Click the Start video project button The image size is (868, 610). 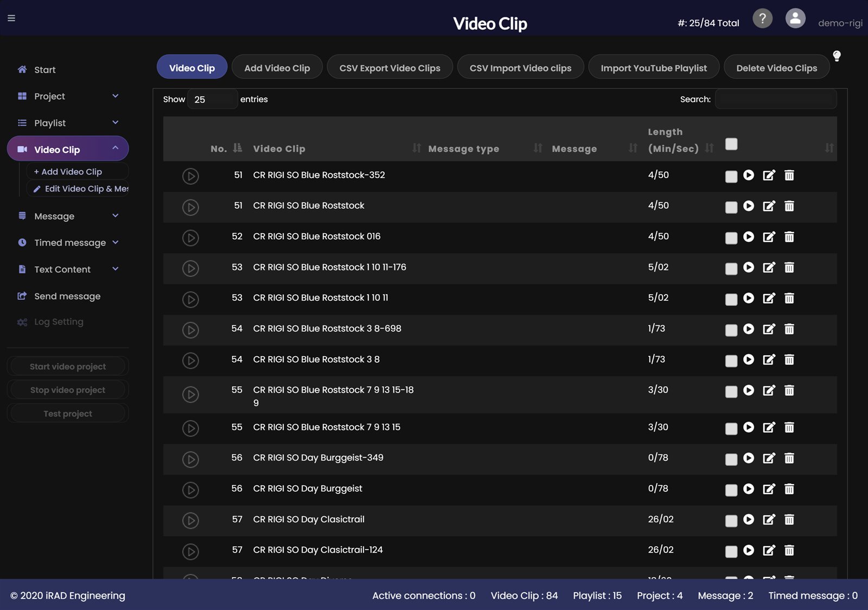click(x=68, y=367)
